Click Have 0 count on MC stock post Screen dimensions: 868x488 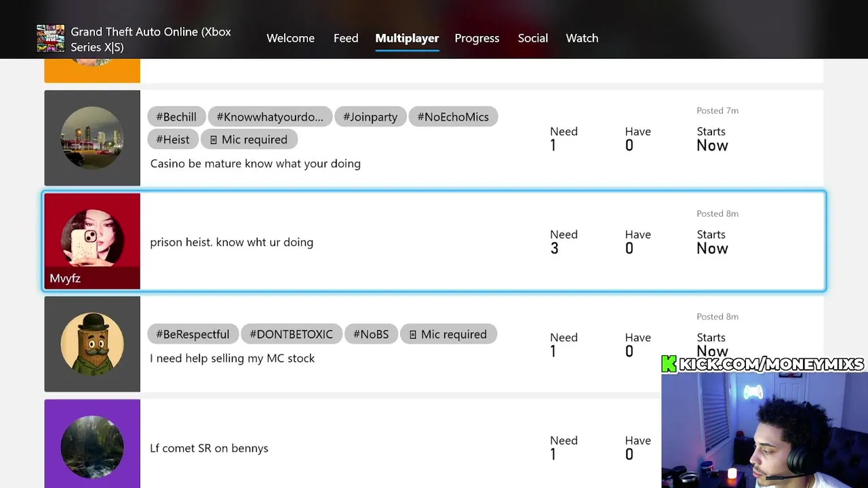click(x=637, y=345)
